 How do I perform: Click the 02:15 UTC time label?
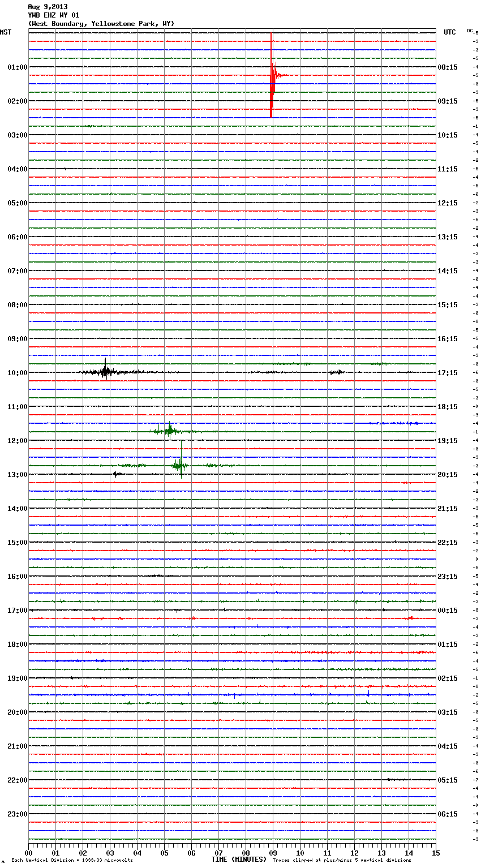[448, 678]
